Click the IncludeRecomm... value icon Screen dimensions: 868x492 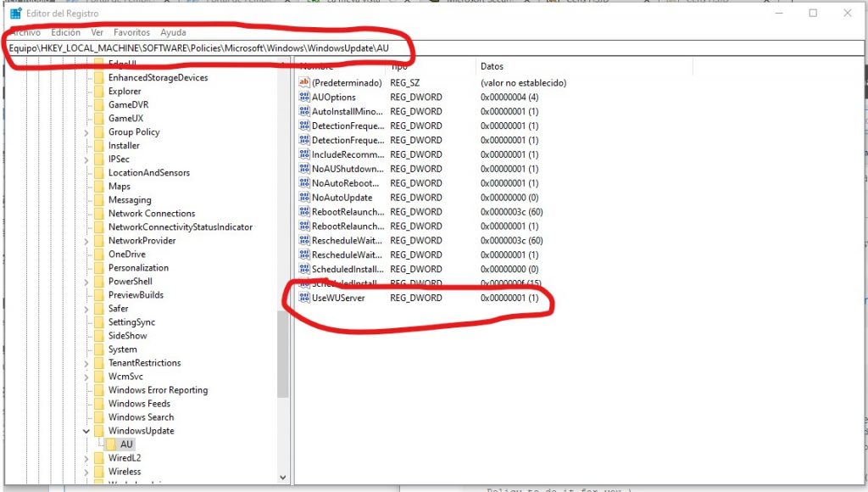coord(304,154)
